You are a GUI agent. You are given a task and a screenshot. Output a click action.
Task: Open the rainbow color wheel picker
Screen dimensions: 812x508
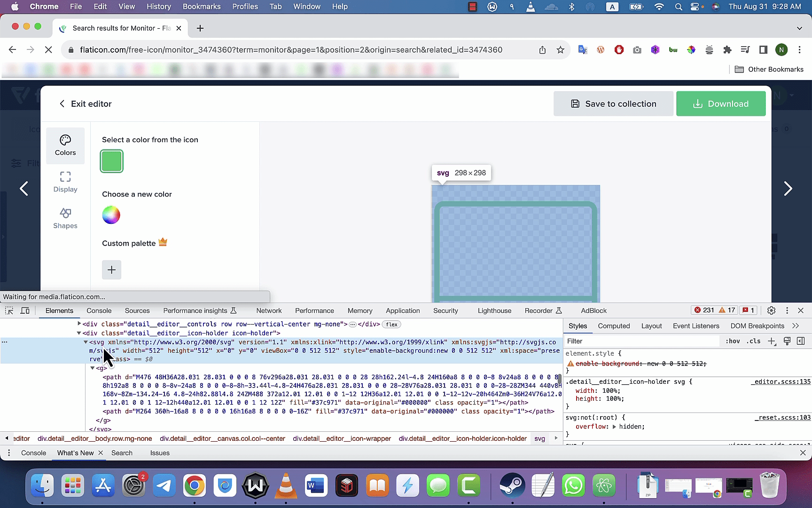click(x=111, y=215)
